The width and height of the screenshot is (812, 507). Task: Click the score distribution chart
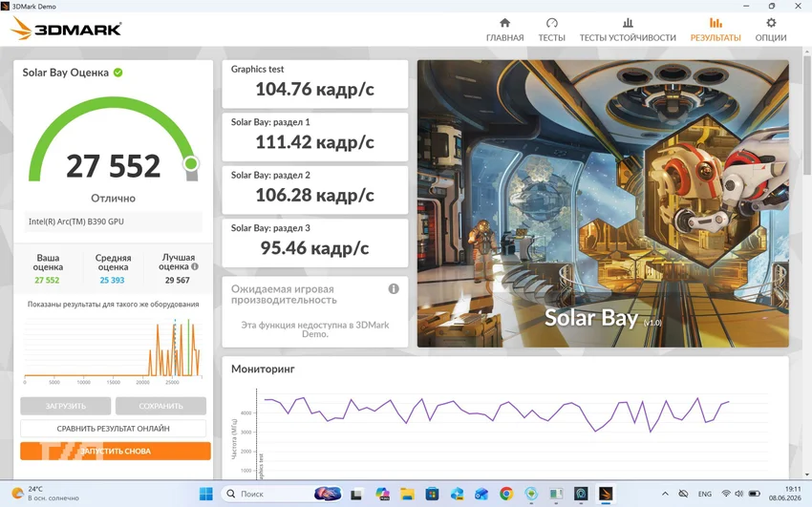[x=113, y=350]
